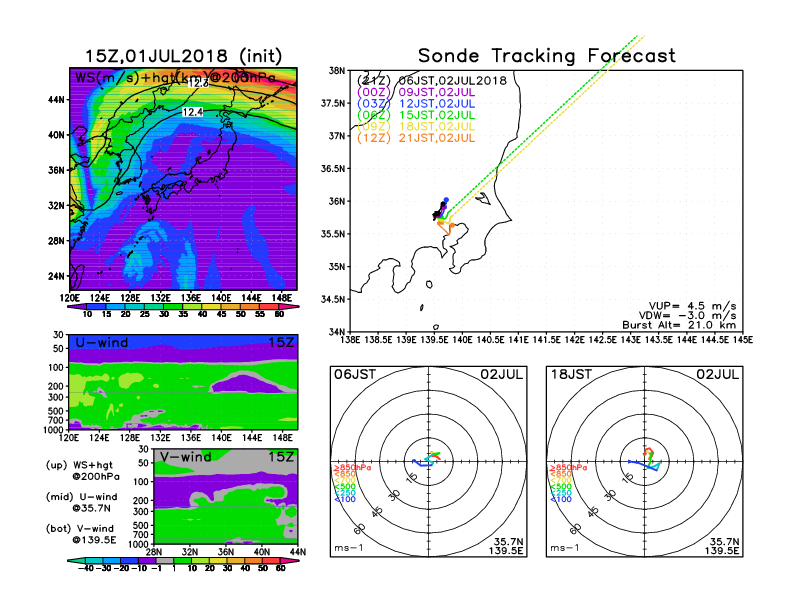Screen dimensions: 792x612
Task: Click the '(mid) U-wind @35.7N' caption
Action: 82,502
